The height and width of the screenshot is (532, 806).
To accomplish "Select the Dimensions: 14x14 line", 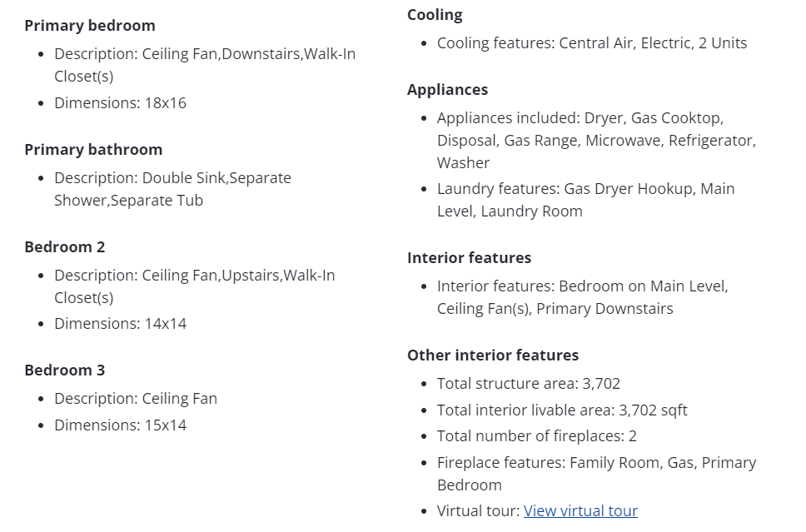I will pos(120,324).
